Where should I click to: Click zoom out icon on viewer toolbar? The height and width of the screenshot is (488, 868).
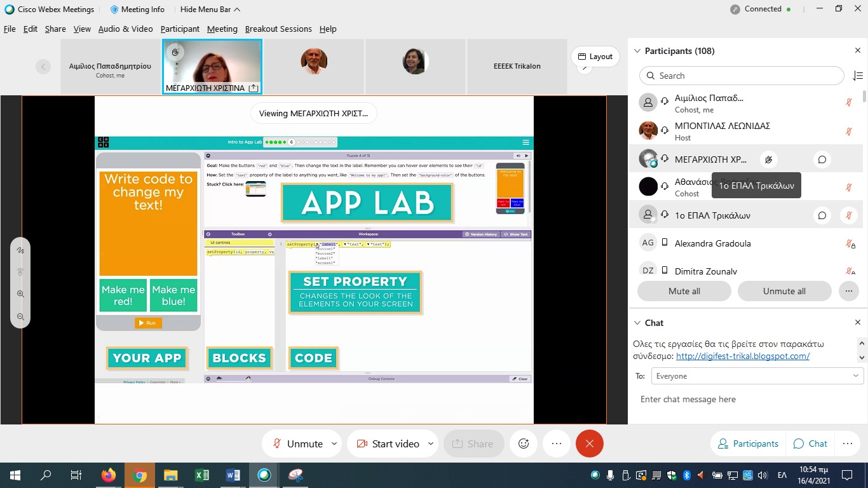[x=20, y=316]
